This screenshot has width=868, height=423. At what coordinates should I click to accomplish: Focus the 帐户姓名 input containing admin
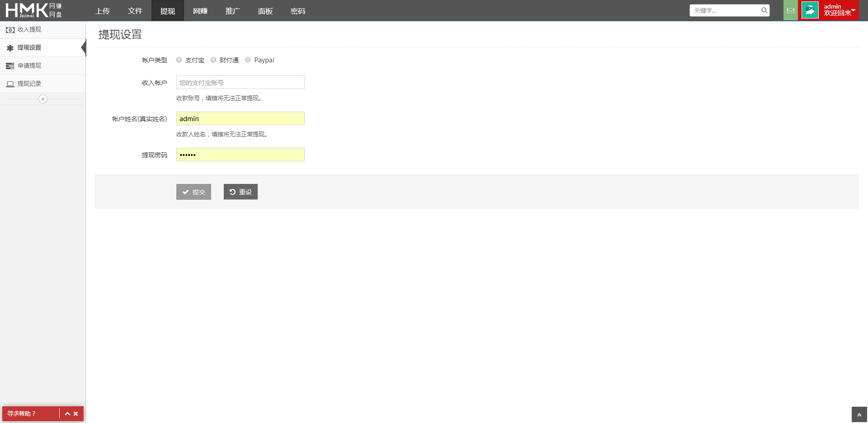click(x=241, y=118)
